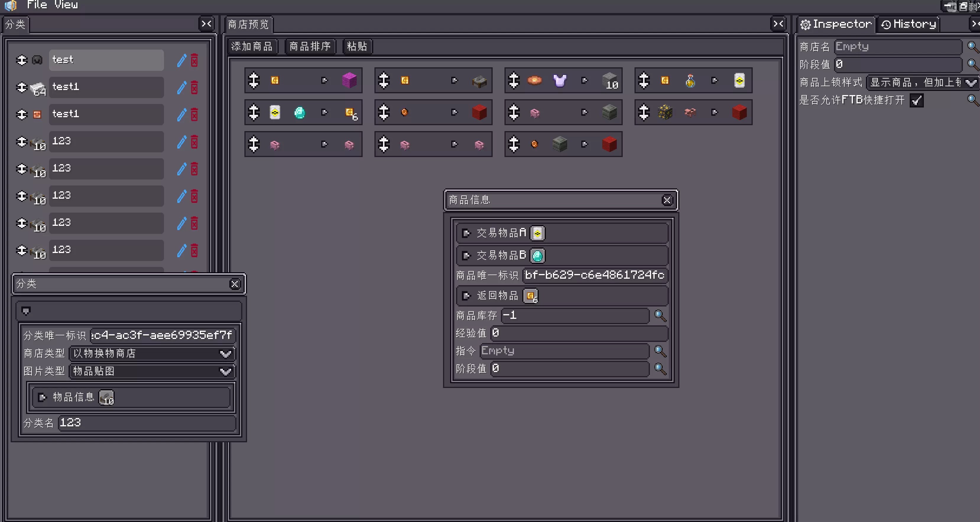This screenshot has width=980, height=522.
Task: Click the 分类名 input field containing 123
Action: (x=147, y=423)
